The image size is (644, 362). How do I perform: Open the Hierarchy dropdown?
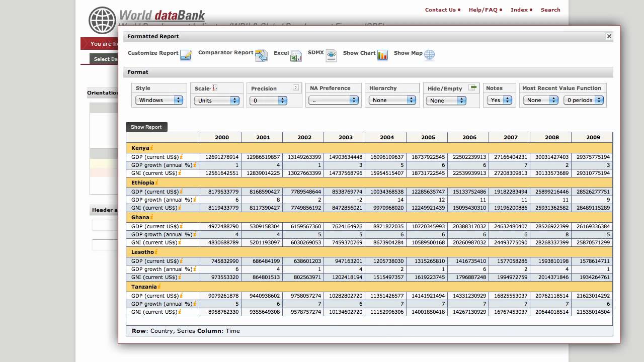coord(392,100)
